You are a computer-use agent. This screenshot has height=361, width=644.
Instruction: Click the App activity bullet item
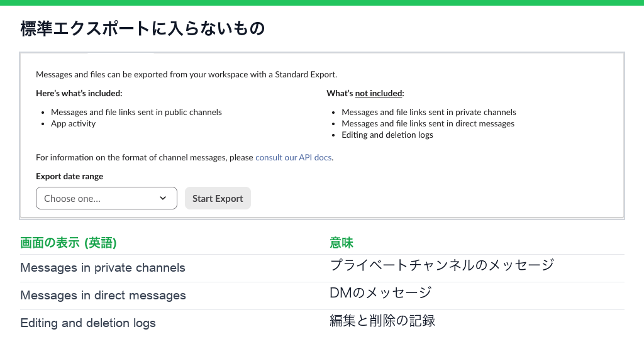coord(73,124)
